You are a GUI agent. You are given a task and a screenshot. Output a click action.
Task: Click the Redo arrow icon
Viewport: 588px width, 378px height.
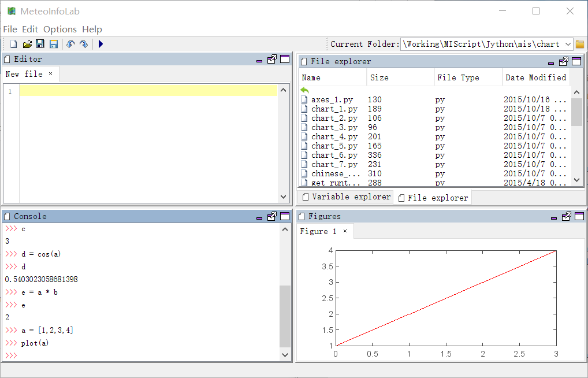(84, 44)
